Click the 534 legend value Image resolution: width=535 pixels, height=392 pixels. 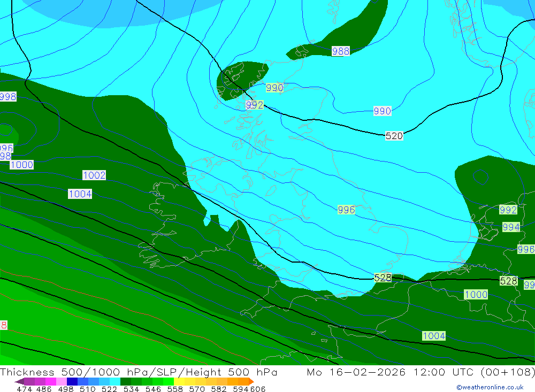point(131,389)
